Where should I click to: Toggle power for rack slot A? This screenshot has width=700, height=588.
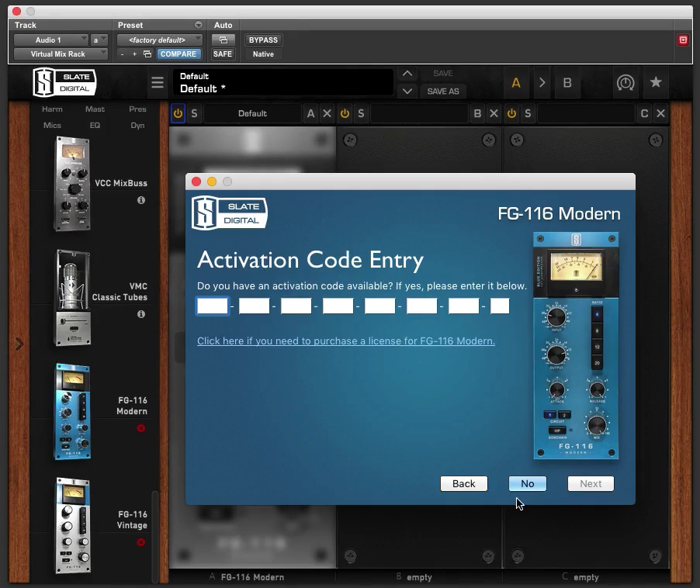[178, 113]
